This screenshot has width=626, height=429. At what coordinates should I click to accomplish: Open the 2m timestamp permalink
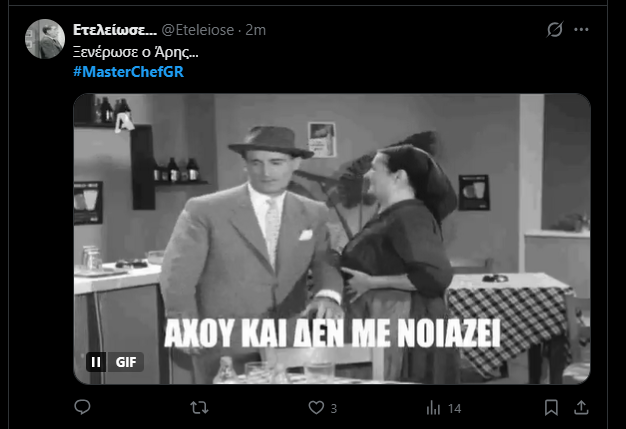256,30
